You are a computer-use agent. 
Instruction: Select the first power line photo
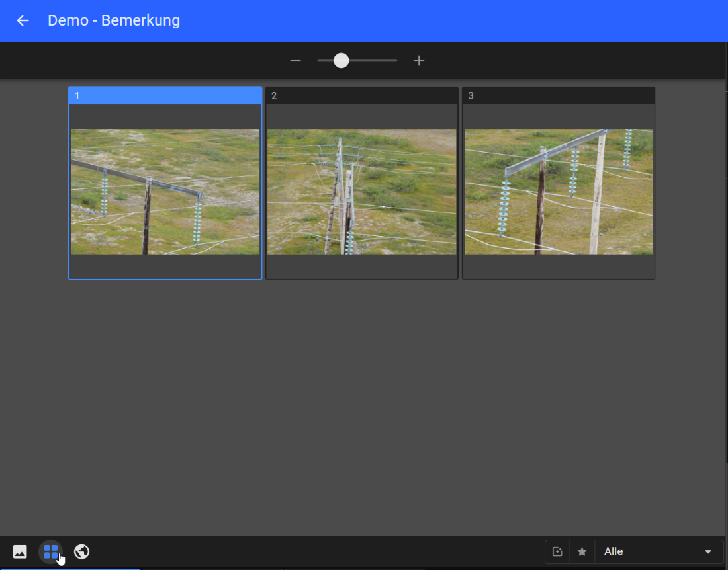165,191
